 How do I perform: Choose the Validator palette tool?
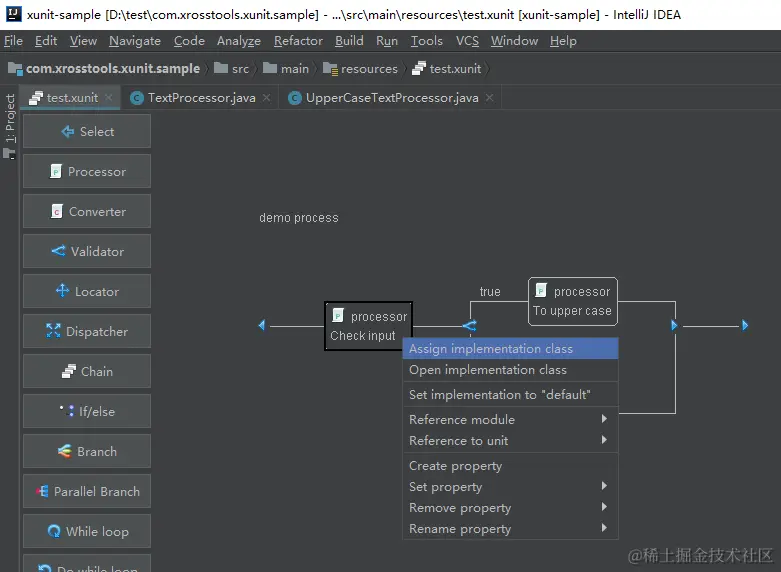point(87,251)
